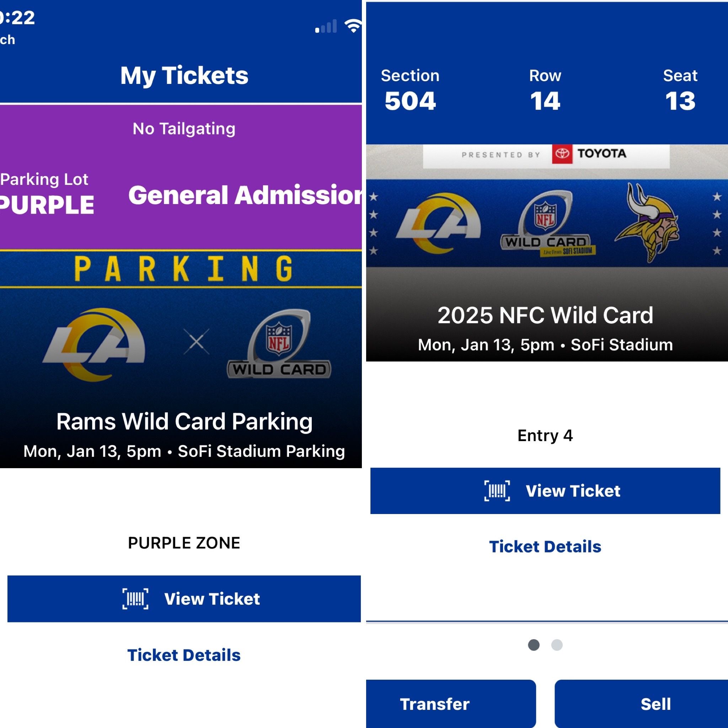Switch to the second page indicator dot
The width and height of the screenshot is (728, 728).
557,645
